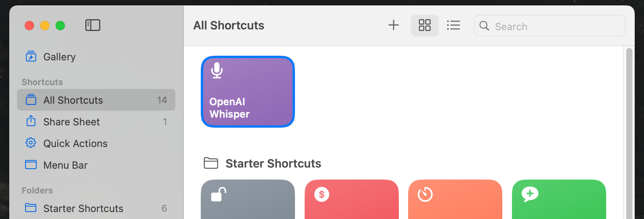Toggle the sidebar visibility button
Screen dimensions: 644x219
click(x=93, y=26)
